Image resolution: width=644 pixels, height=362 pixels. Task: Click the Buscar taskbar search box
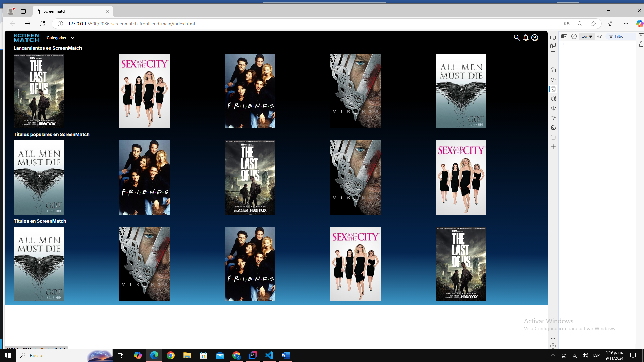click(x=64, y=355)
